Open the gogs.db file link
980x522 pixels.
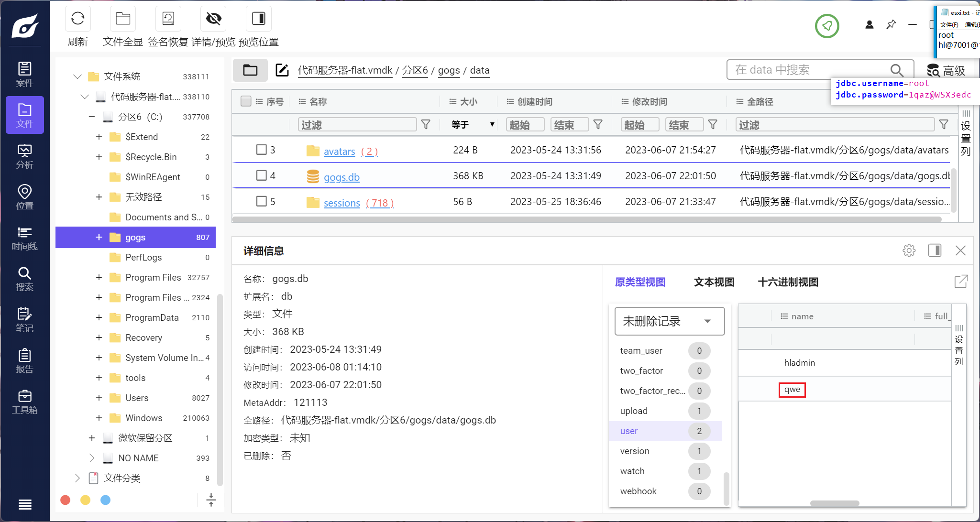click(341, 177)
